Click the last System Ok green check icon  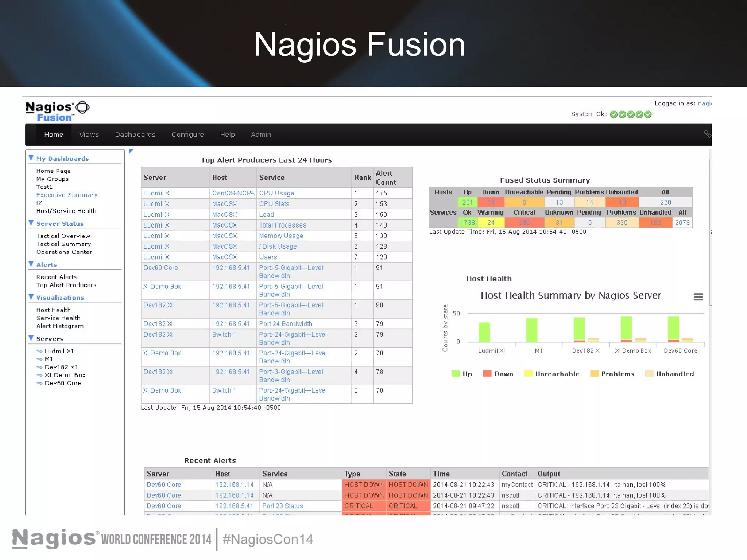[648, 114]
